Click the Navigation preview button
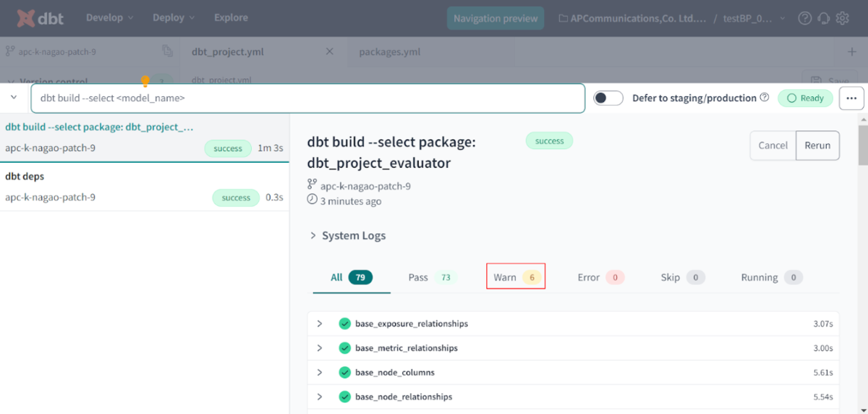Viewport: 868px width, 414px height. coord(495,18)
